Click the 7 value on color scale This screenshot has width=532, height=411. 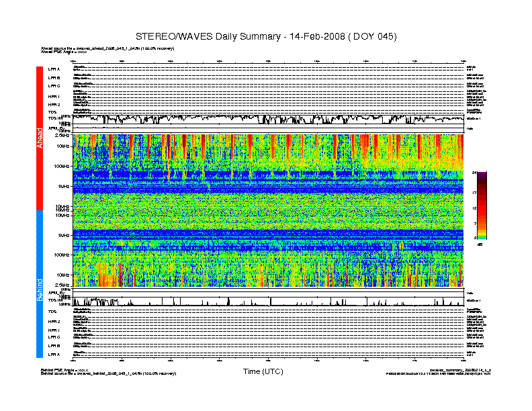coord(475,224)
